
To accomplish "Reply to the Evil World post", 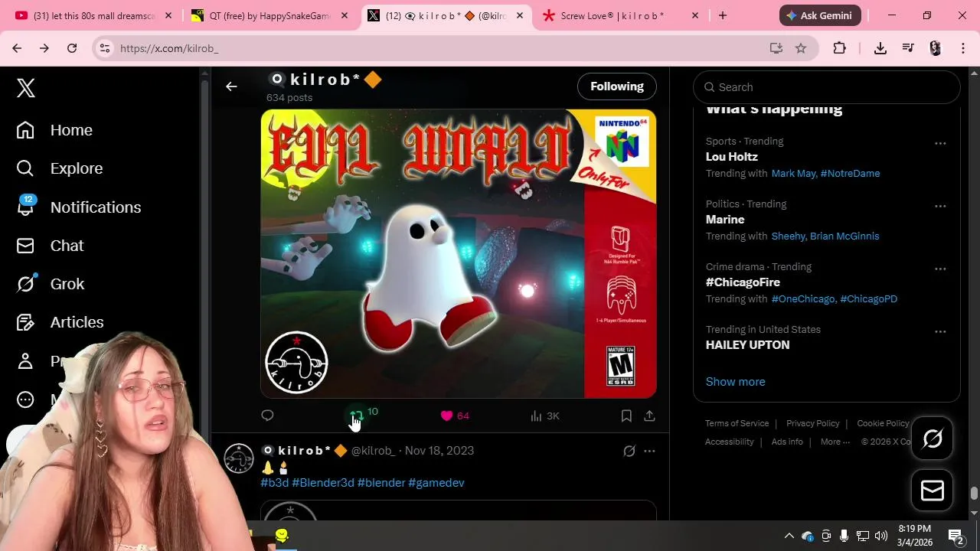I will (267, 416).
